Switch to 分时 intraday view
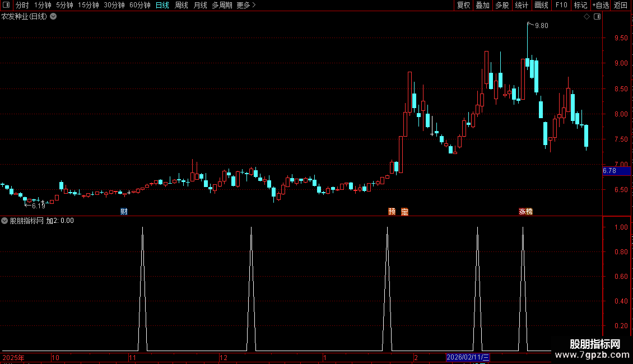Image resolution: width=633 pixels, height=364 pixels. click(22, 5)
